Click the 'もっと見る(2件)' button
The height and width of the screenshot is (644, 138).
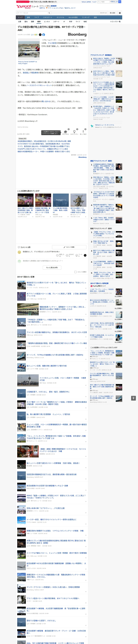pos(52,267)
